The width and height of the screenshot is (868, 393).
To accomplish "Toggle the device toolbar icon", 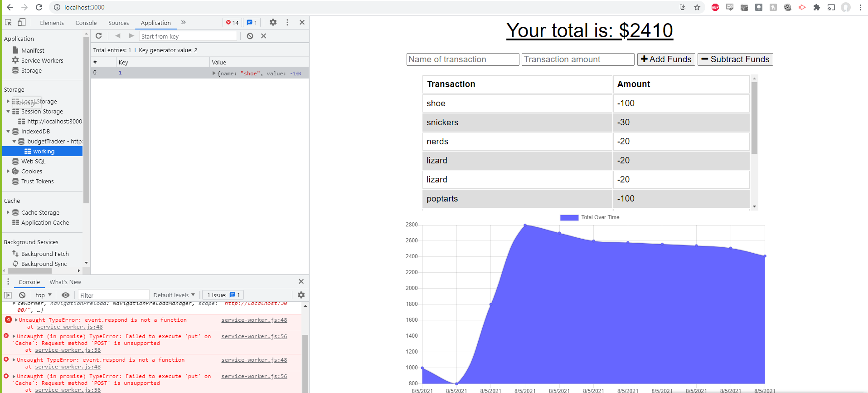I will pos(21,22).
